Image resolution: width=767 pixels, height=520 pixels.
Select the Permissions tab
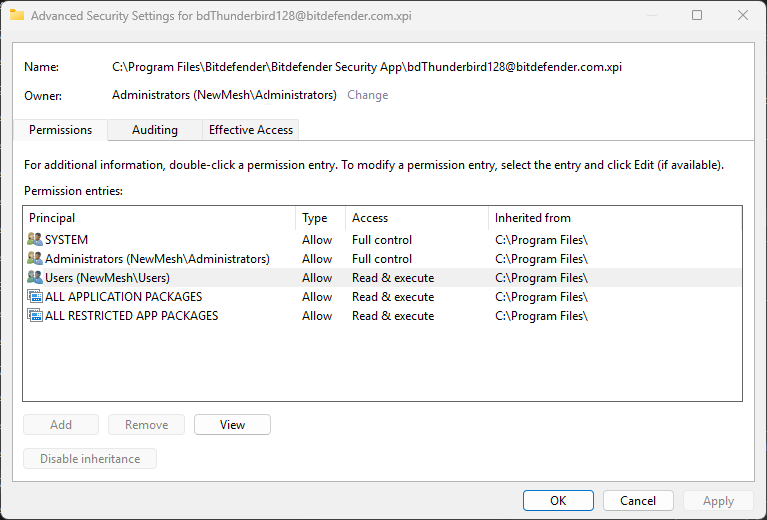pyautogui.click(x=60, y=130)
